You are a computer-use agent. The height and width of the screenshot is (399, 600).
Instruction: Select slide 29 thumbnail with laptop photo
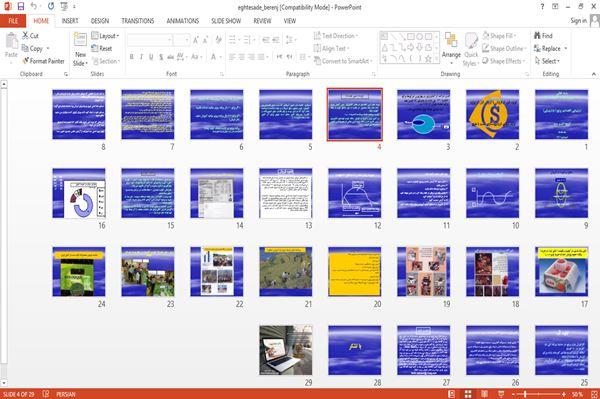[x=285, y=350]
